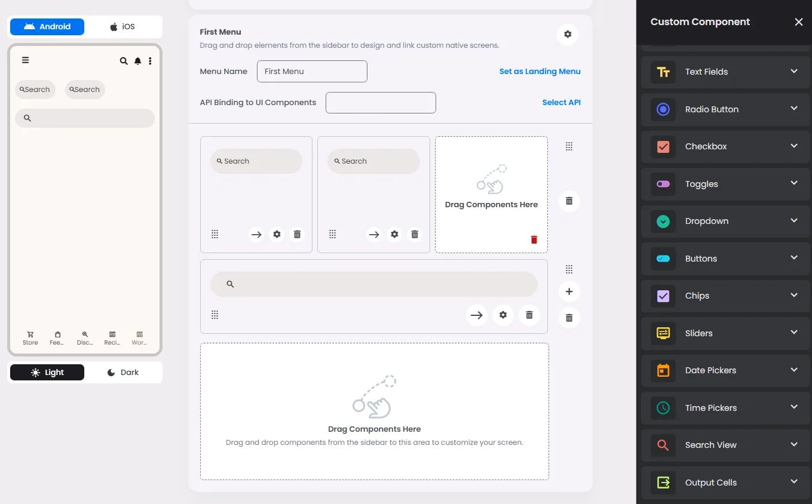Viewport: 812px width, 504px height.
Task: Click arrow icon on first Search card
Action: (x=256, y=235)
